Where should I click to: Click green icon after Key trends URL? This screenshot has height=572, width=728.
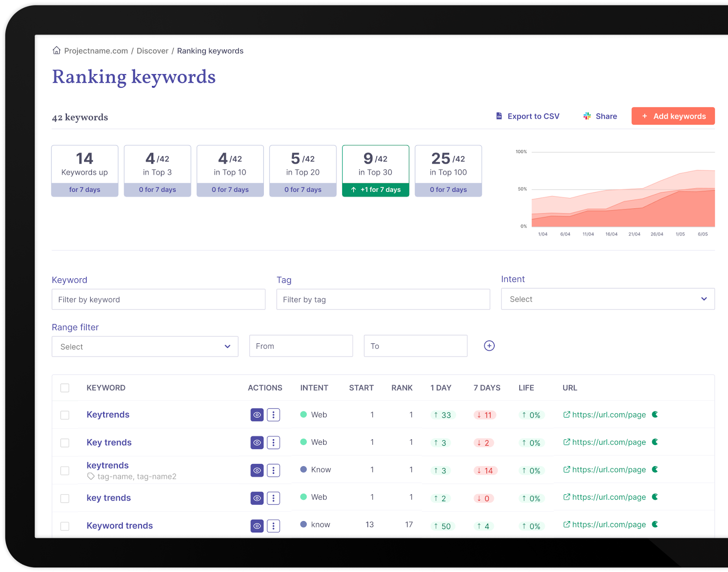pyautogui.click(x=655, y=442)
